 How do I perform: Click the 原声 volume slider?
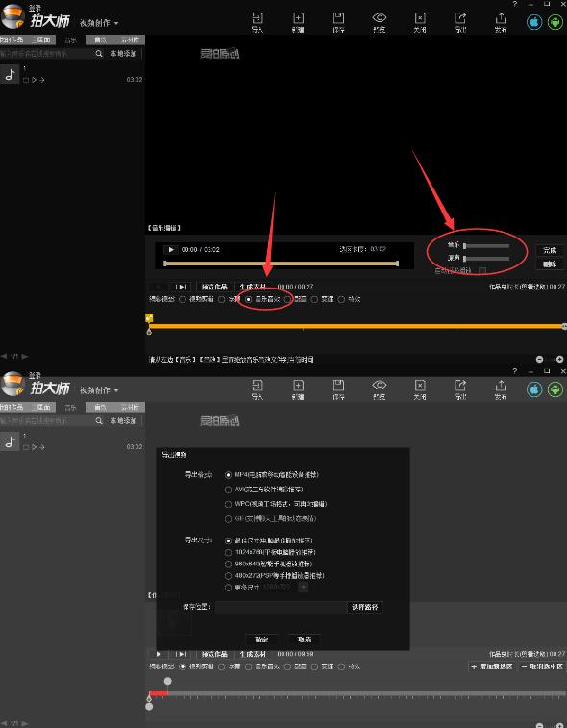point(486,258)
